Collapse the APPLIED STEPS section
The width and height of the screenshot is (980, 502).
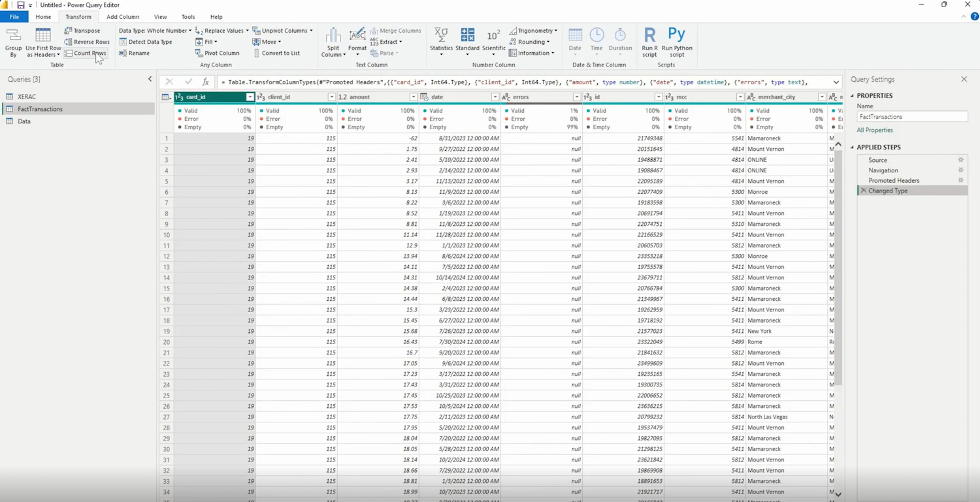pyautogui.click(x=853, y=148)
